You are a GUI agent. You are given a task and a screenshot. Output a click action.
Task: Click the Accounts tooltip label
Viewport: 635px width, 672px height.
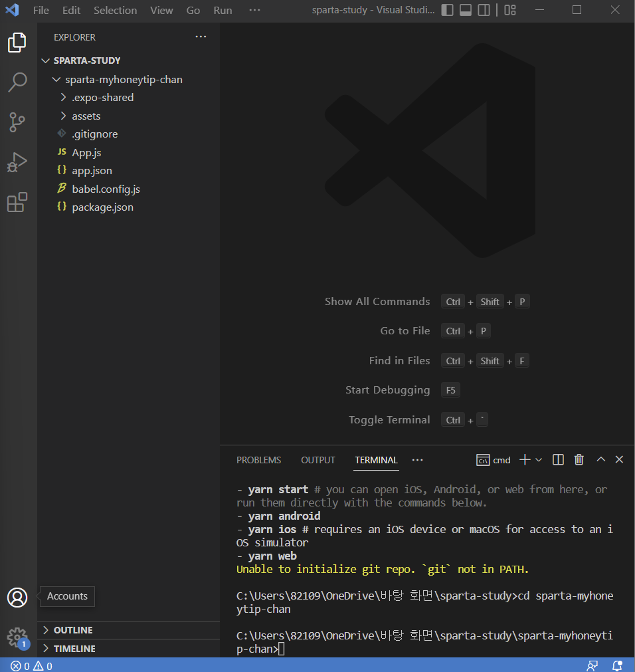[x=67, y=596]
